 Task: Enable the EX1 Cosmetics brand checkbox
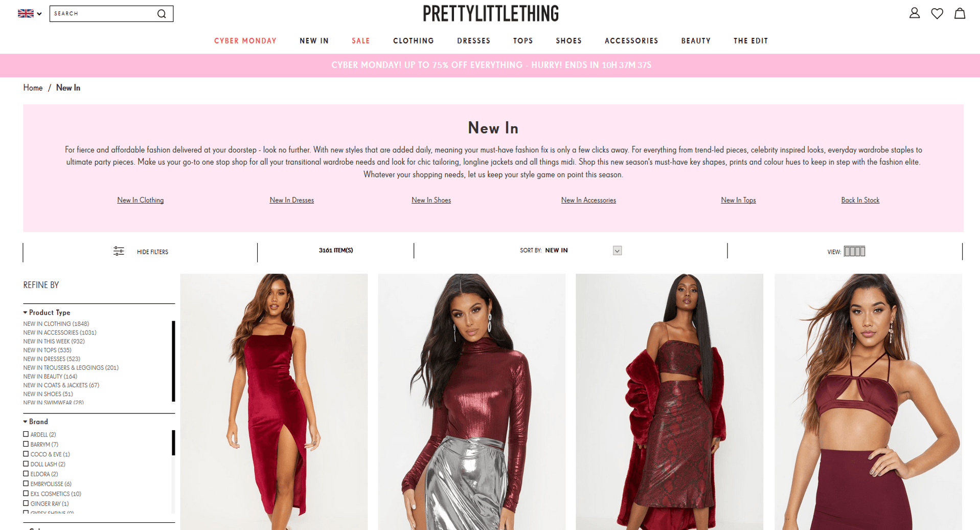point(26,494)
